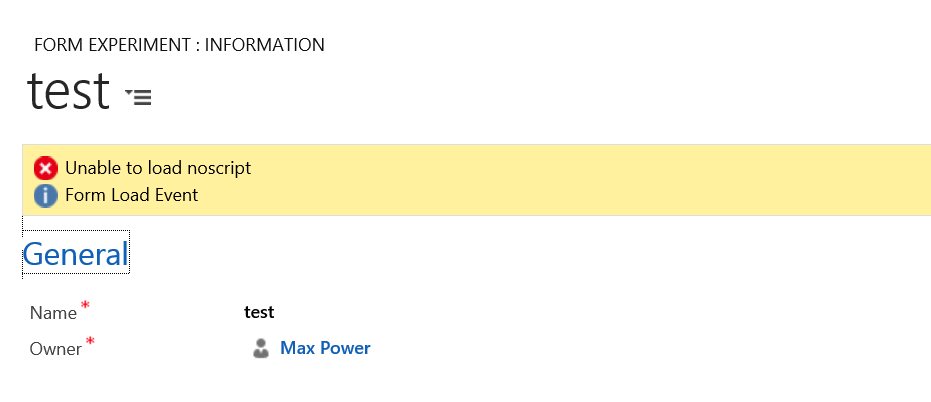Viewport: 931px width, 402px height.
Task: Click the Unable to load noscript message
Action: [158, 168]
